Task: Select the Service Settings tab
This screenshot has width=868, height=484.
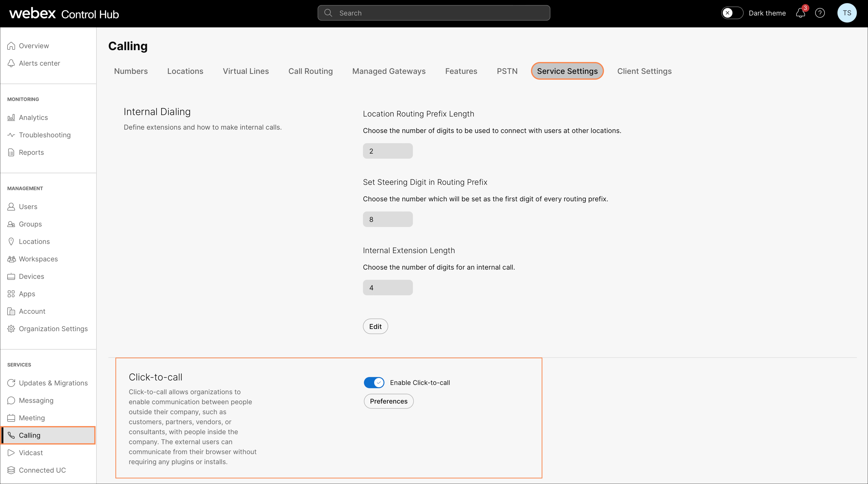Action: click(x=567, y=71)
